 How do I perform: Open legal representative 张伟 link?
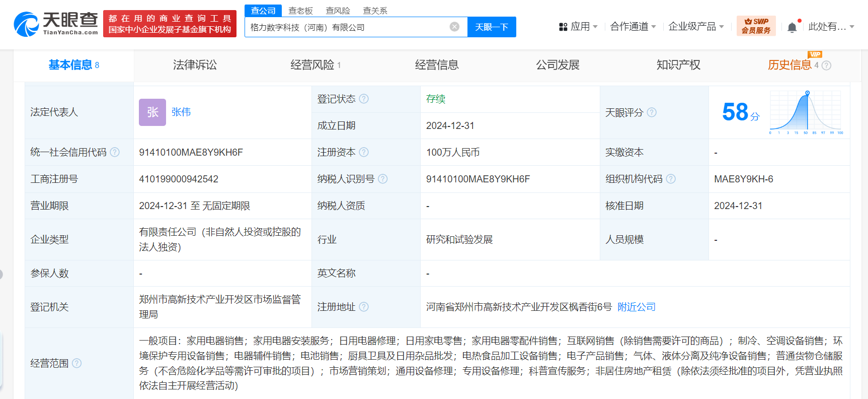click(x=181, y=112)
